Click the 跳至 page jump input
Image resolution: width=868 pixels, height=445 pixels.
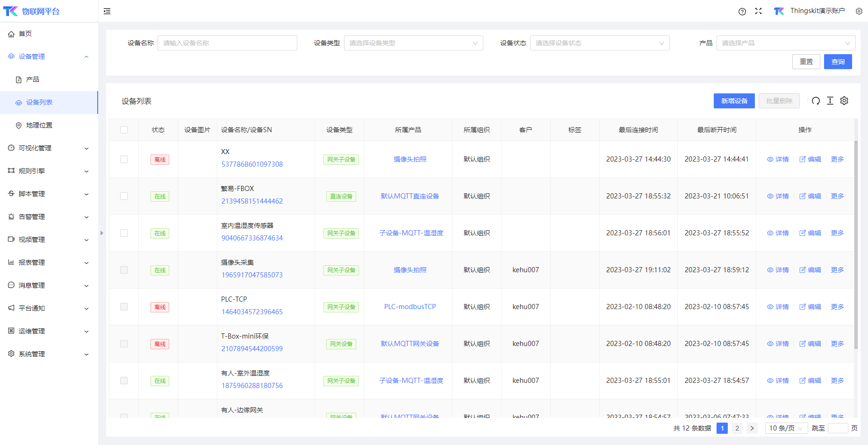click(x=838, y=428)
